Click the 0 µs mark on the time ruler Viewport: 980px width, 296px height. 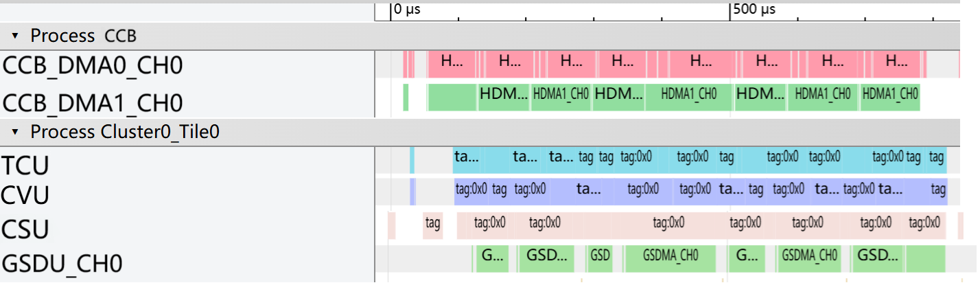pyautogui.click(x=406, y=10)
